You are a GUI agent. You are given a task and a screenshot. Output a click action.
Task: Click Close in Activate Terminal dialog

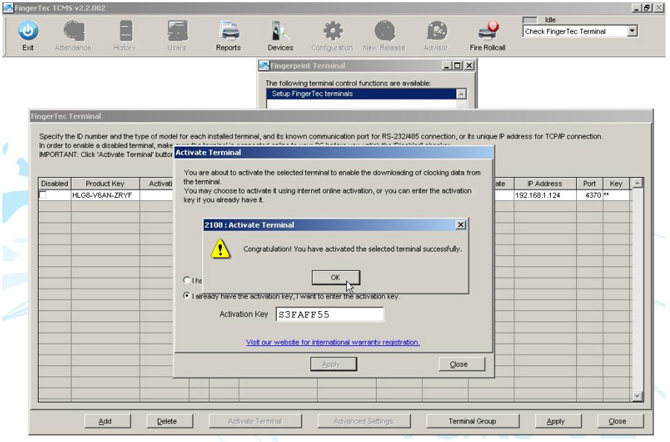462,364
